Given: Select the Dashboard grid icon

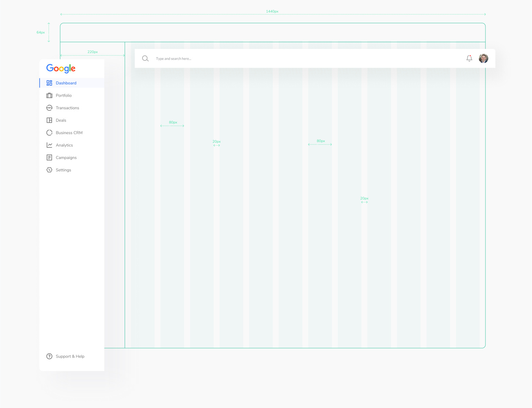Looking at the screenshot, I should coord(49,83).
